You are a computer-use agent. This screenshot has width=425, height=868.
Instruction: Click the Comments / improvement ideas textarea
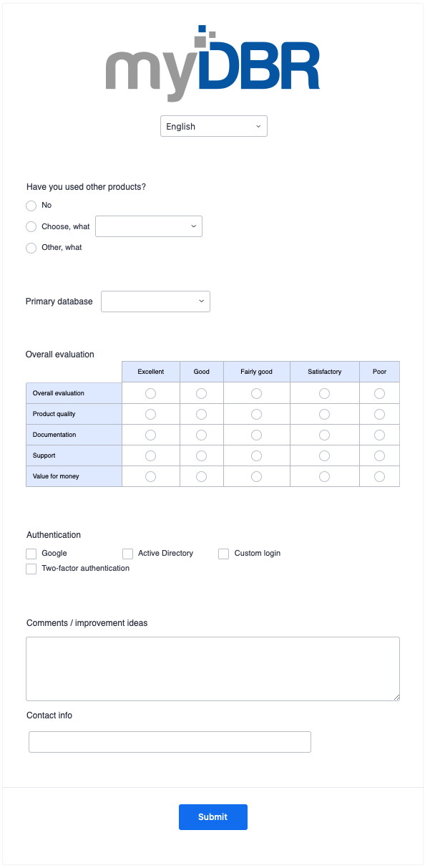point(212,669)
